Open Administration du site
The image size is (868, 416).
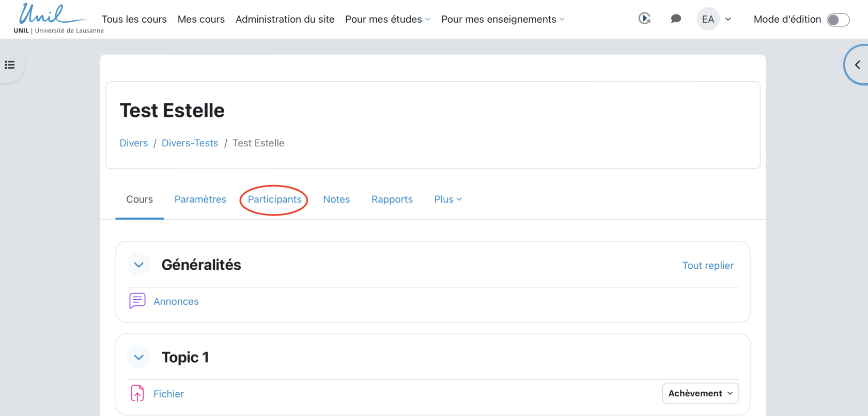[285, 20]
